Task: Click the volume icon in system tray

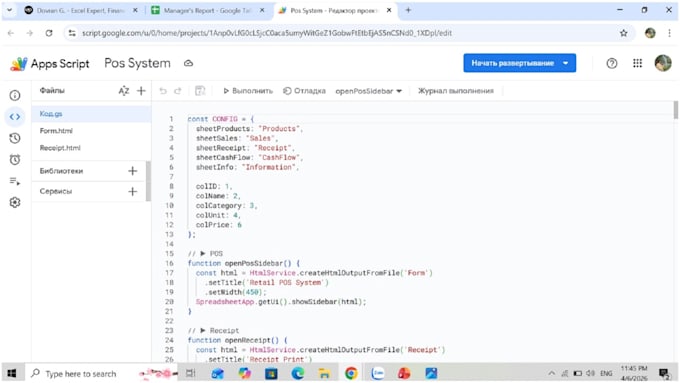Action: pyautogui.click(x=590, y=373)
